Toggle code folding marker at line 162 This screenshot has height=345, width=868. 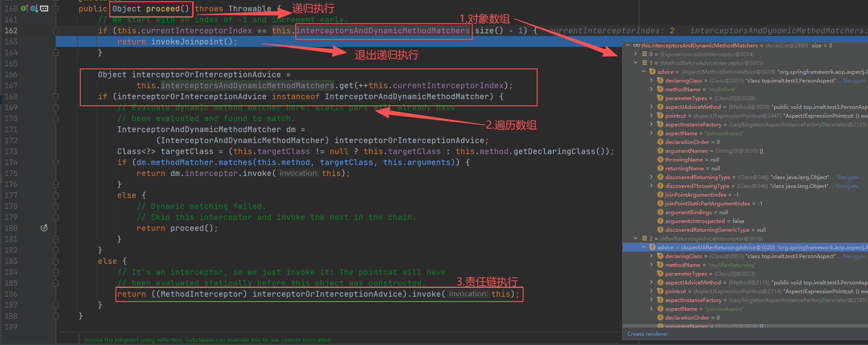[56, 31]
